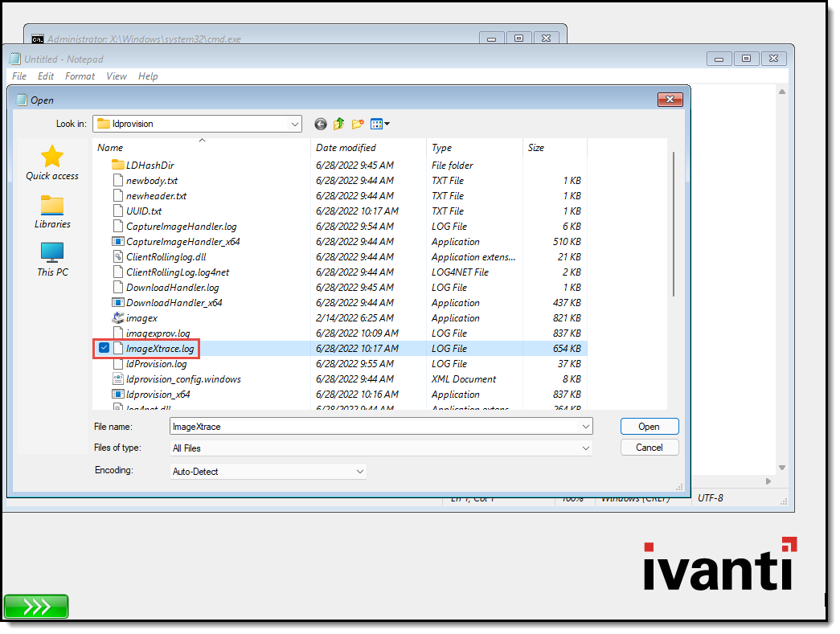The width and height of the screenshot is (840, 634).
Task: Uncheck the ldProvision.log entry checkbox
Action: [x=104, y=363]
